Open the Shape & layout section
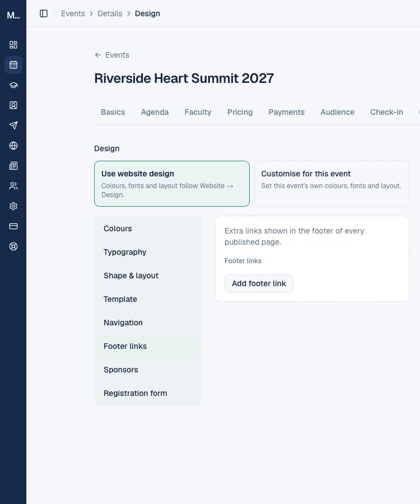Image resolution: width=420 pixels, height=504 pixels. pyautogui.click(x=148, y=276)
